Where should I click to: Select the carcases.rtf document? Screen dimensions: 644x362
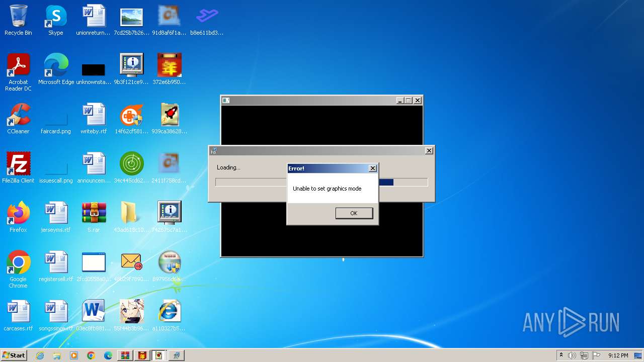point(18,316)
